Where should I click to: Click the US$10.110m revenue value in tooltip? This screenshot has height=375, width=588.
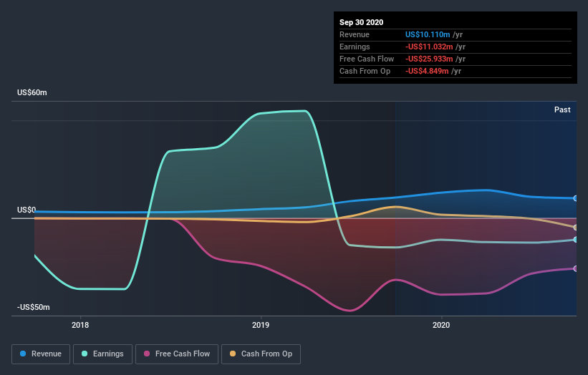pyautogui.click(x=428, y=34)
